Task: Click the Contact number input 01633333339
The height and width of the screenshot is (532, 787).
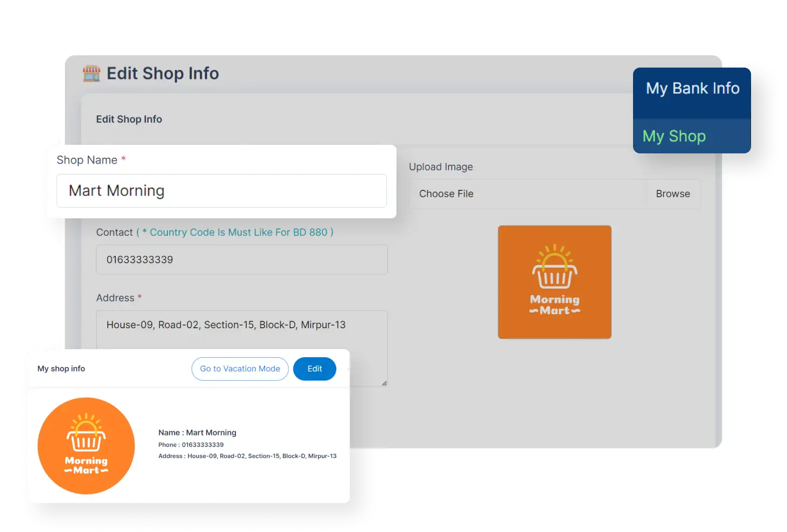Action: [x=241, y=260]
